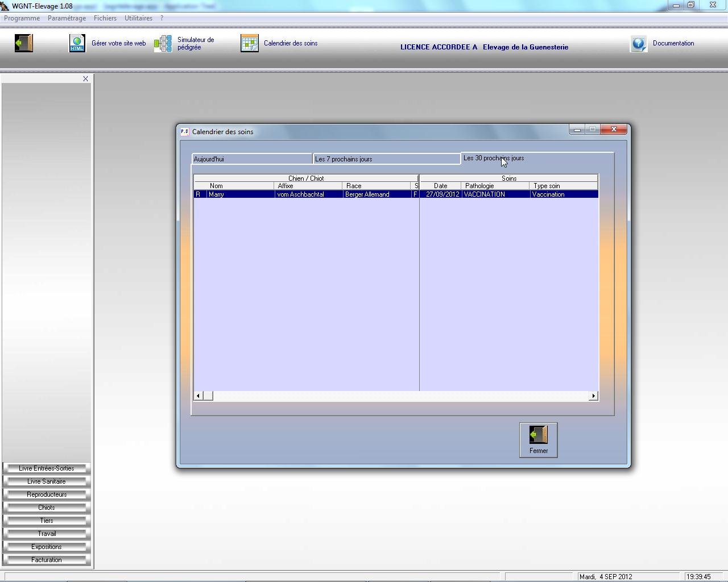This screenshot has width=728, height=582.
Task: Open the Livre Sanitaire section
Action: tap(47, 481)
